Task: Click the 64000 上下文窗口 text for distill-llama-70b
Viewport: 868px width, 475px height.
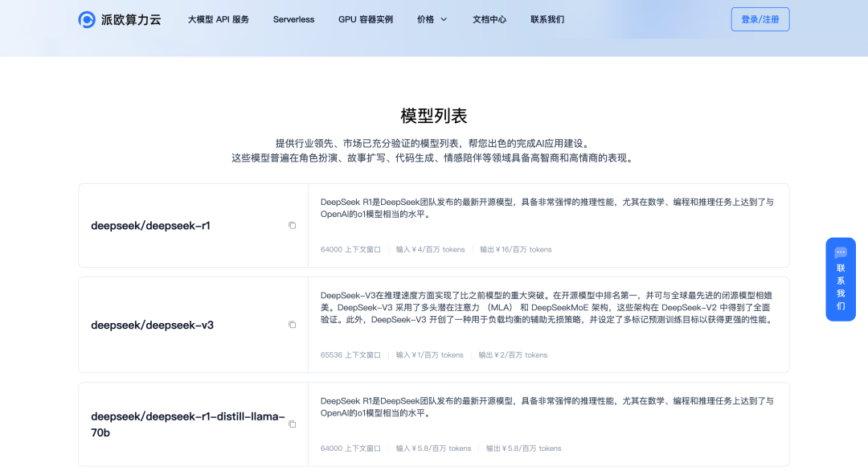Action: tap(350, 448)
